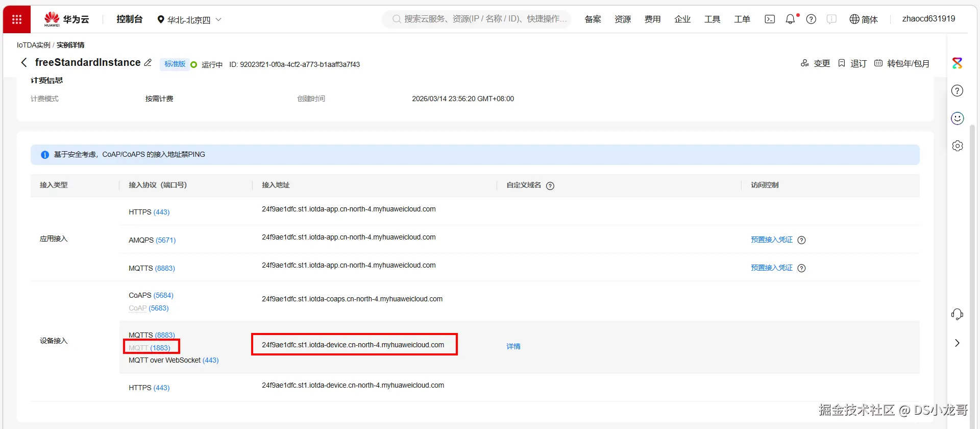Show help for 自定义域名 column

point(550,186)
